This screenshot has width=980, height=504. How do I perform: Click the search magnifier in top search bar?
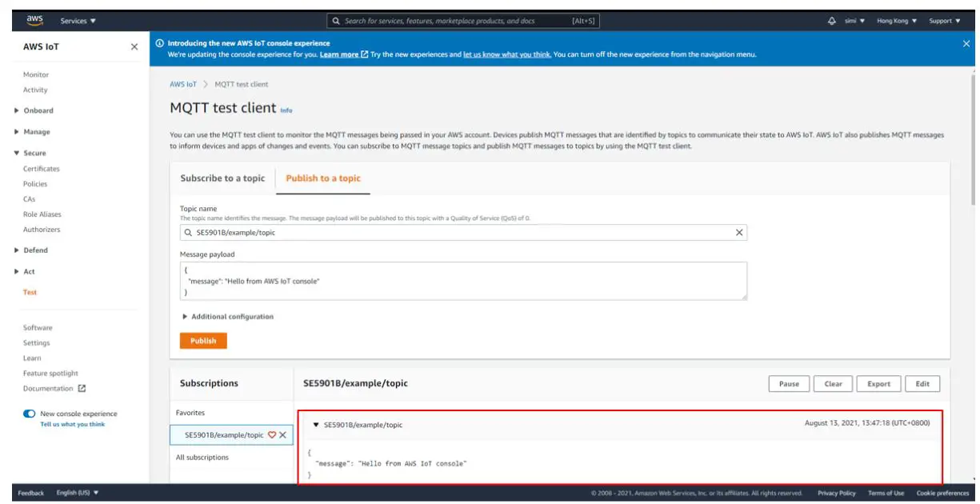(x=338, y=21)
